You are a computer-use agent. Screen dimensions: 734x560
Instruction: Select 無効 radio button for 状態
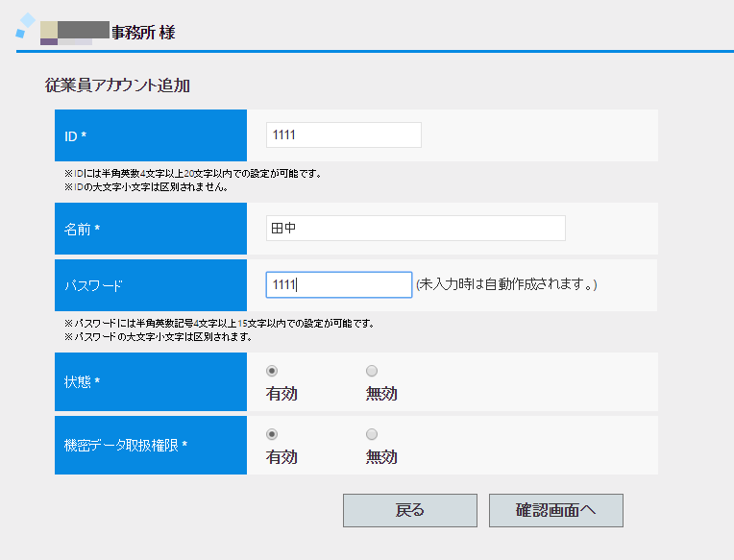pos(372,371)
